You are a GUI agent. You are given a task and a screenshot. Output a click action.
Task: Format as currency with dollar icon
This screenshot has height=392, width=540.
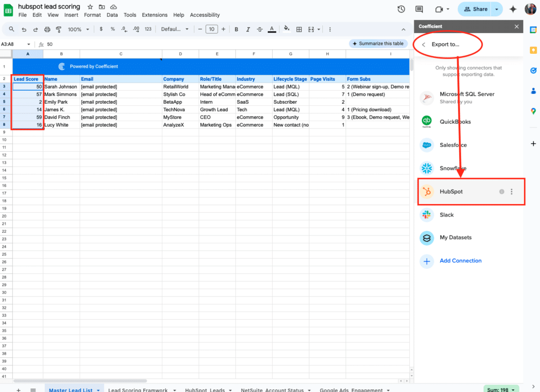(x=101, y=30)
